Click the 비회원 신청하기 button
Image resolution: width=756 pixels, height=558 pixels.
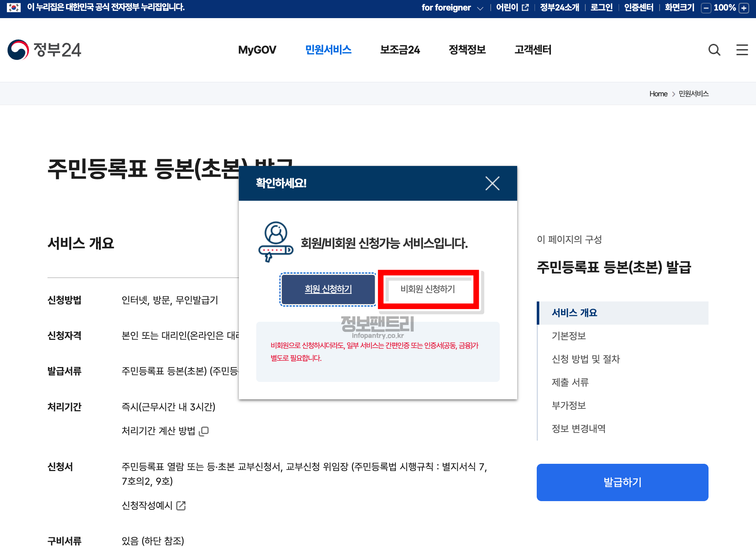(428, 289)
